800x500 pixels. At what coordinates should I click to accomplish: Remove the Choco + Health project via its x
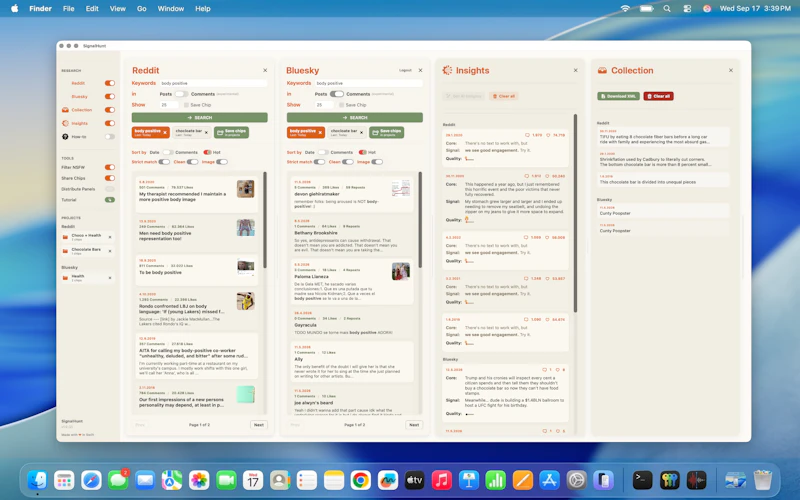pos(110,237)
